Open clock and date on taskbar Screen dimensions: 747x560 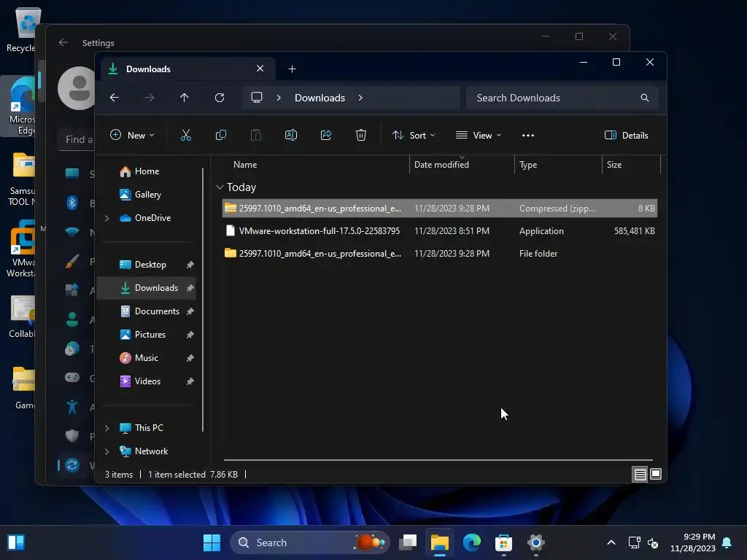[x=693, y=542]
